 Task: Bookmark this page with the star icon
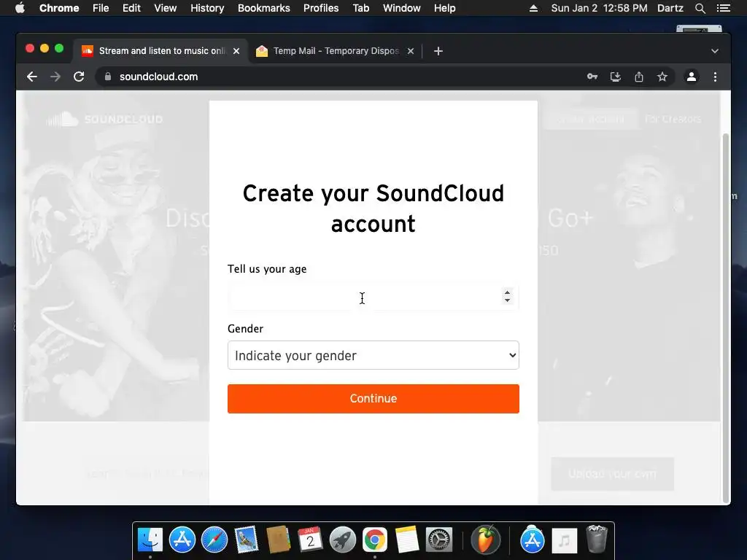click(x=662, y=77)
